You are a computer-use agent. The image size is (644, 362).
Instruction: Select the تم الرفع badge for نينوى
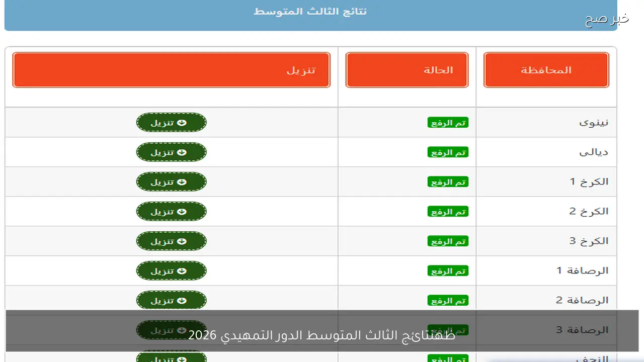pyautogui.click(x=448, y=122)
